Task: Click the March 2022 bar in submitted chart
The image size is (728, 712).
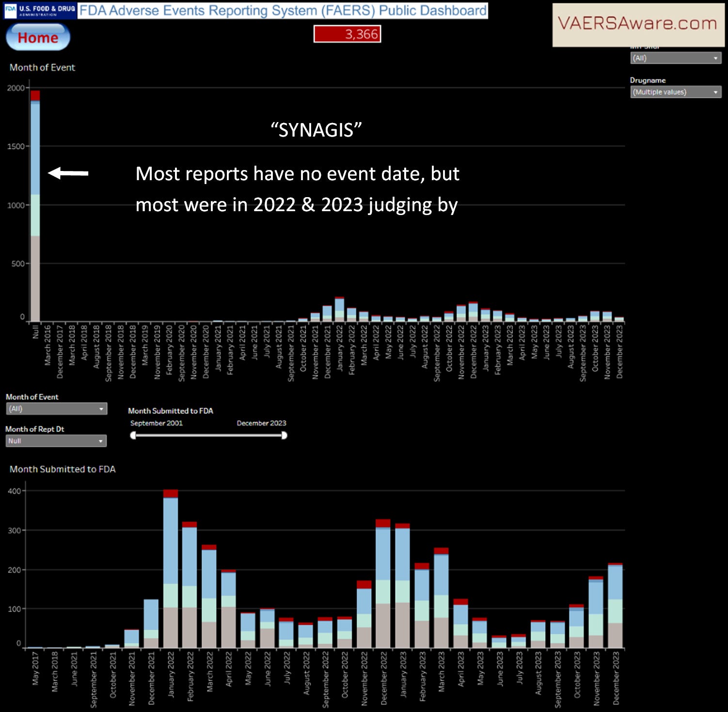Action: tap(209, 596)
